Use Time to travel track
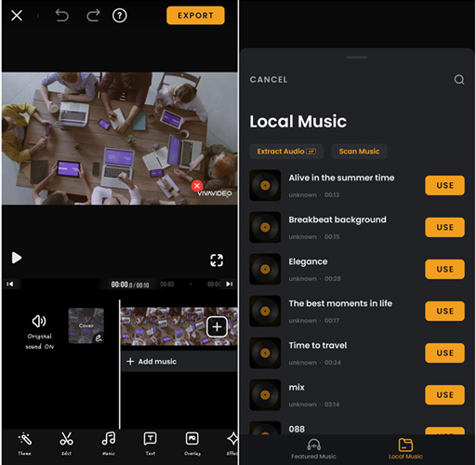 point(444,352)
